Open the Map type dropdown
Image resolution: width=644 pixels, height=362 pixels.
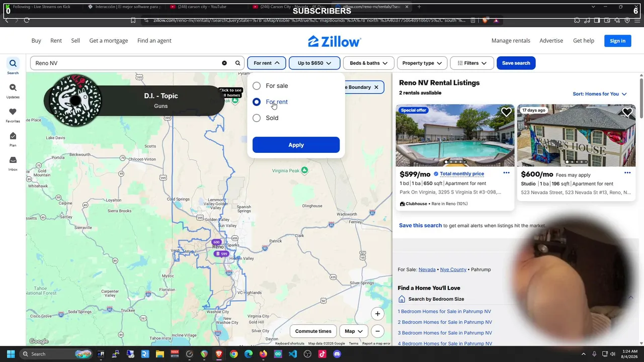click(354, 331)
